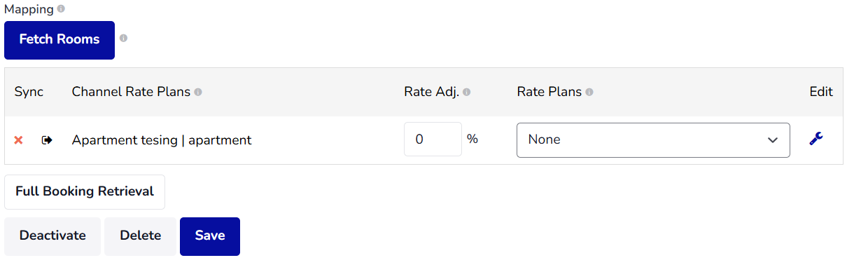Image resolution: width=868 pixels, height=279 pixels.
Task: Click the Fetch Rooms button
Action: point(59,40)
